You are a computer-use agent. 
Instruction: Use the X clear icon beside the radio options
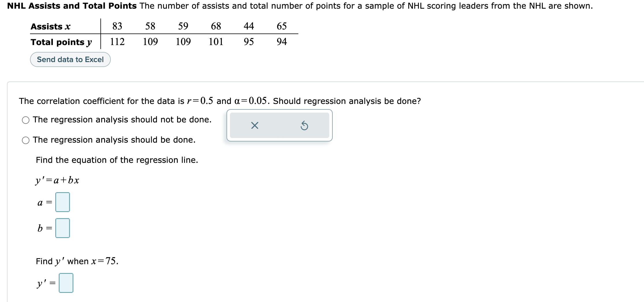[x=255, y=125]
